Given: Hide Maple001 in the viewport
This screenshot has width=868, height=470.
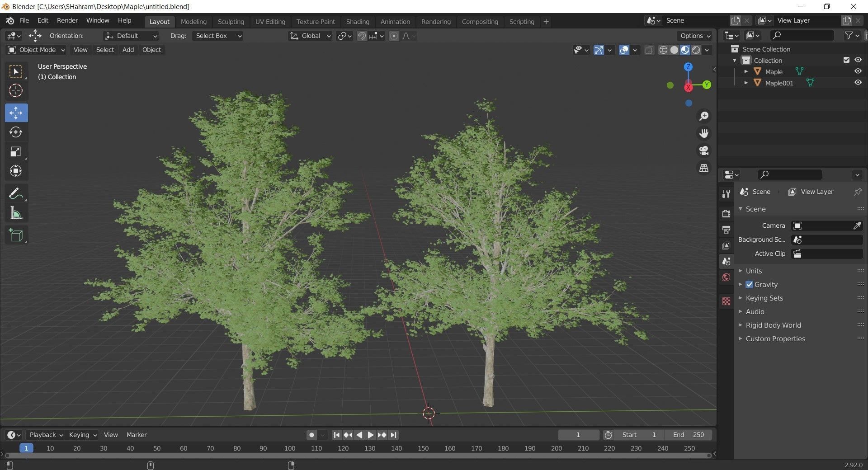Looking at the screenshot, I should [x=858, y=82].
